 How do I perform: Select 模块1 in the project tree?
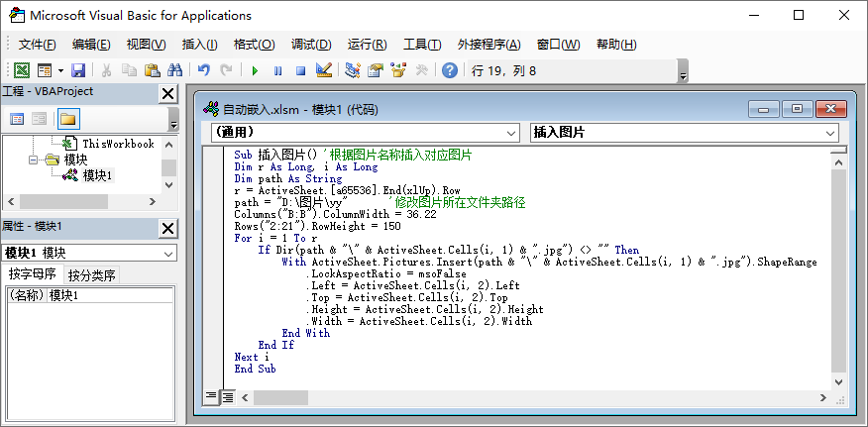click(98, 175)
